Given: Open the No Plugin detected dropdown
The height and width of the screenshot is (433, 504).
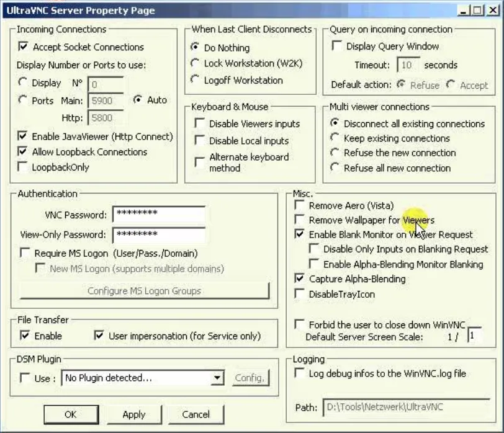Looking at the screenshot, I should (217, 378).
